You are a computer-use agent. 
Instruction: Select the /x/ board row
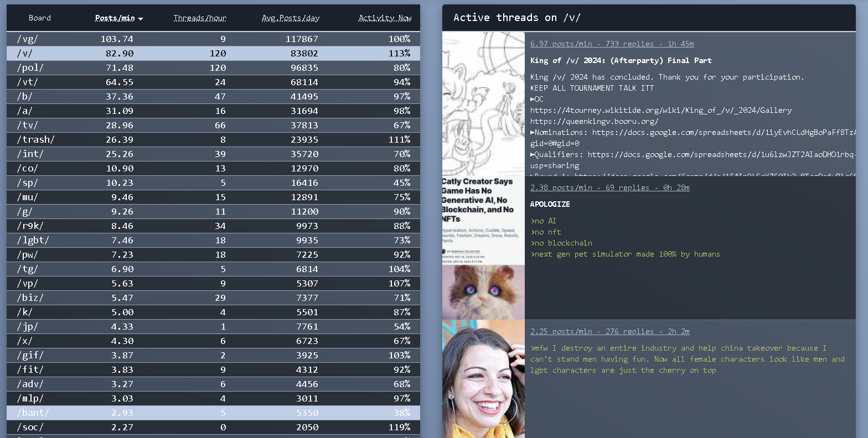click(213, 341)
